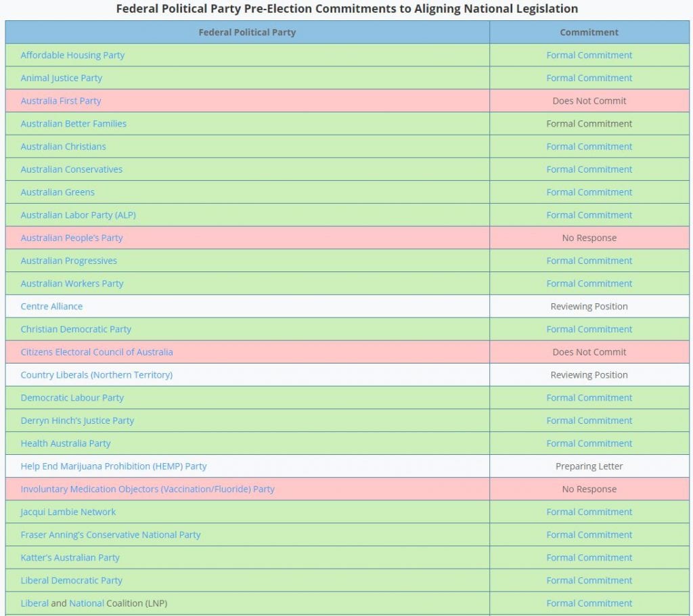This screenshot has height=616, width=693.
Task: Click the 'National' link in the Coalition row
Action: click(87, 603)
